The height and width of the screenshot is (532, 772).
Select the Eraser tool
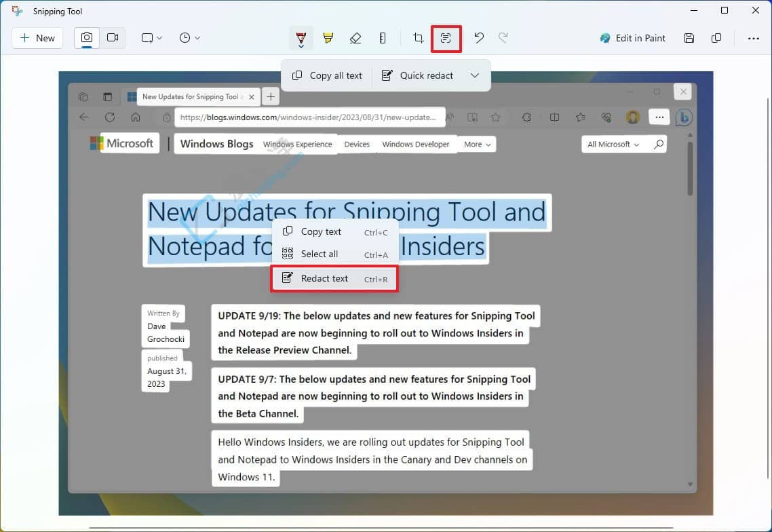pos(355,38)
